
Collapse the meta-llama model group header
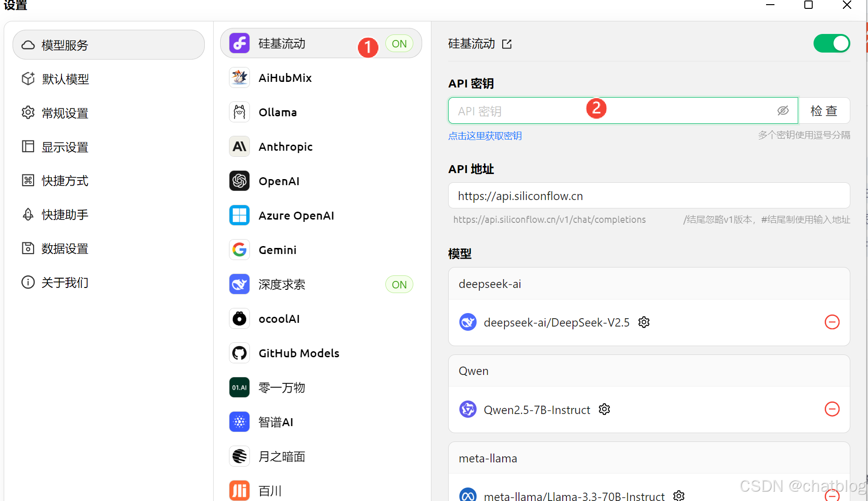[x=649, y=458]
